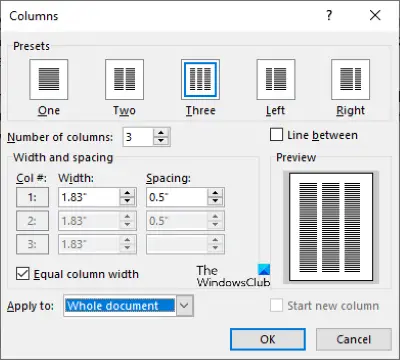Select the One column preset icon
Screen dimensions: 400x360
(49, 79)
